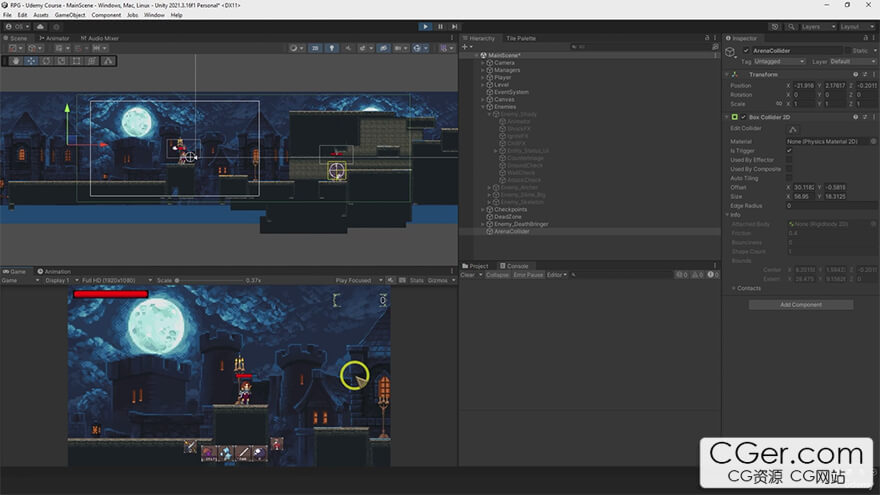Toggle ArenaCollider active checkbox in Inspector

(746, 51)
